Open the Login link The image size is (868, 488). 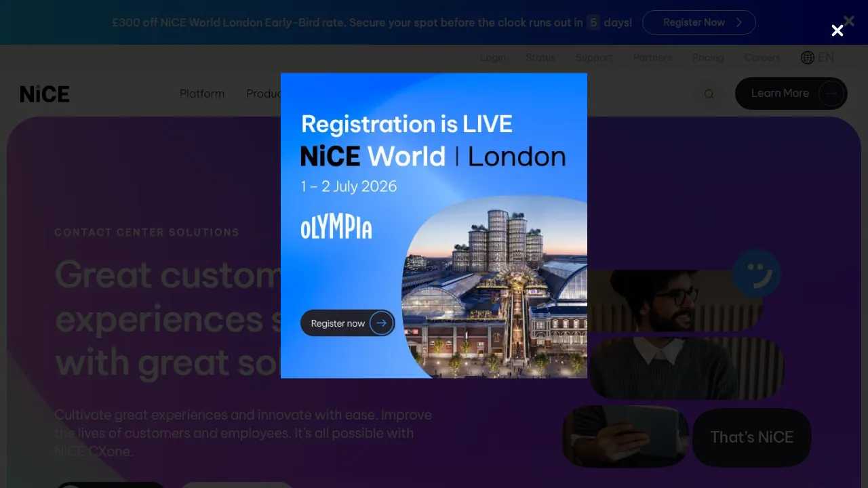tap(493, 58)
